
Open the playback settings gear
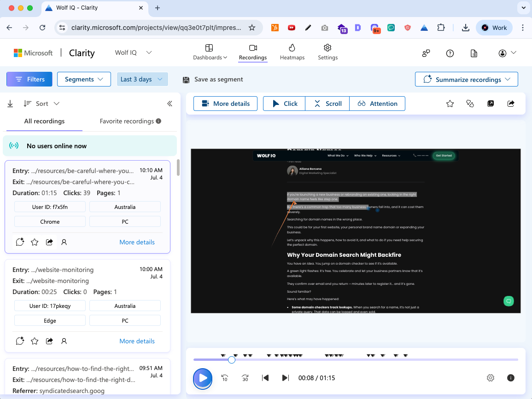click(x=490, y=378)
